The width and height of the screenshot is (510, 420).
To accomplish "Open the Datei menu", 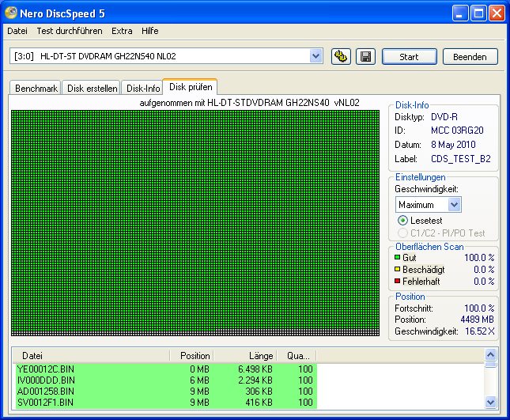I will (17, 31).
